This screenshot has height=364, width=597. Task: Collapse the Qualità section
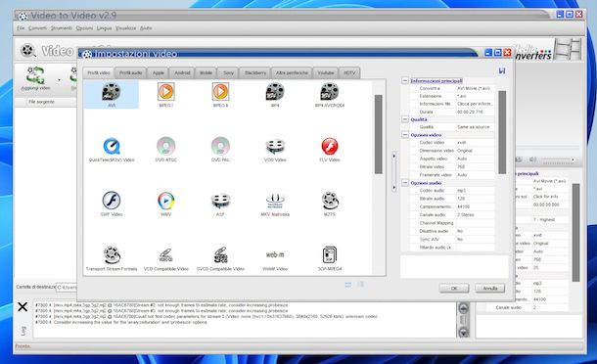405,119
